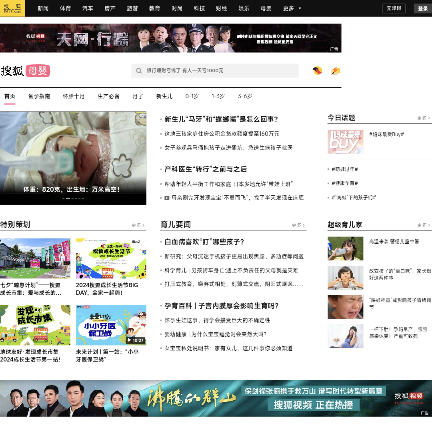Open article about 日本多地允许"带娃上班"
Screen dimensions: 432x431
point(229,184)
